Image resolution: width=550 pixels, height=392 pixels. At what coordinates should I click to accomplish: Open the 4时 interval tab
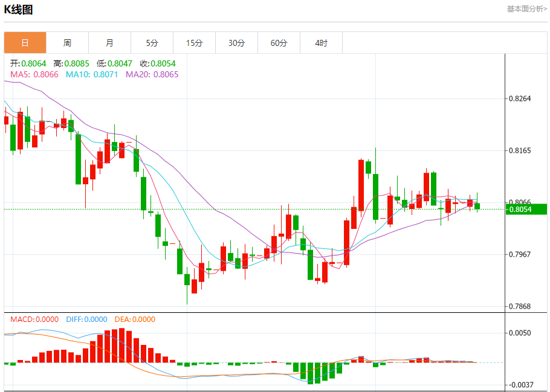click(x=322, y=43)
